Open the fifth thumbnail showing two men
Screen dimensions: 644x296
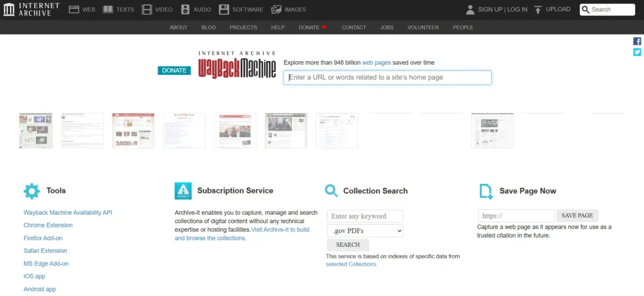235,131
